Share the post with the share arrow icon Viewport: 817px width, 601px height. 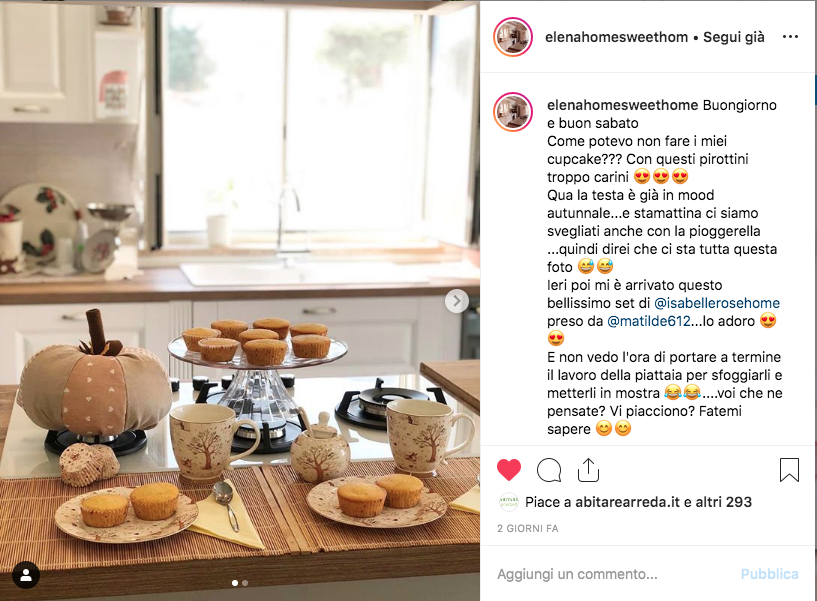tap(588, 470)
